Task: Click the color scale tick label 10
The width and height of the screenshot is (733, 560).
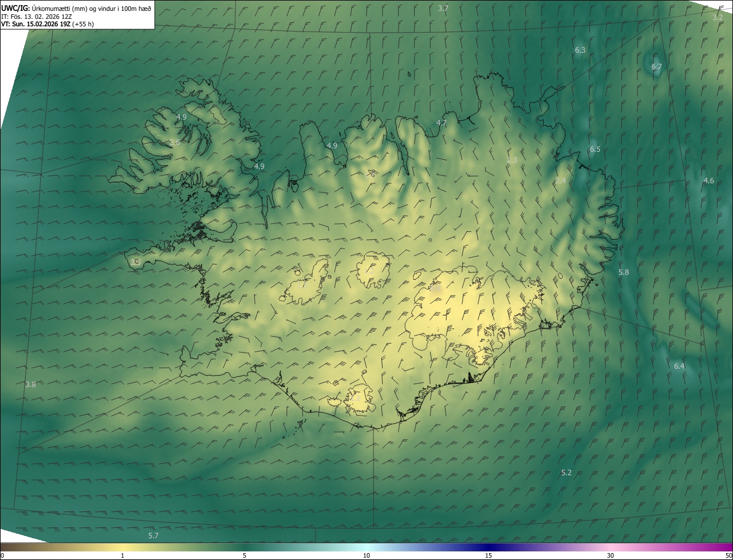Action: tap(366, 555)
